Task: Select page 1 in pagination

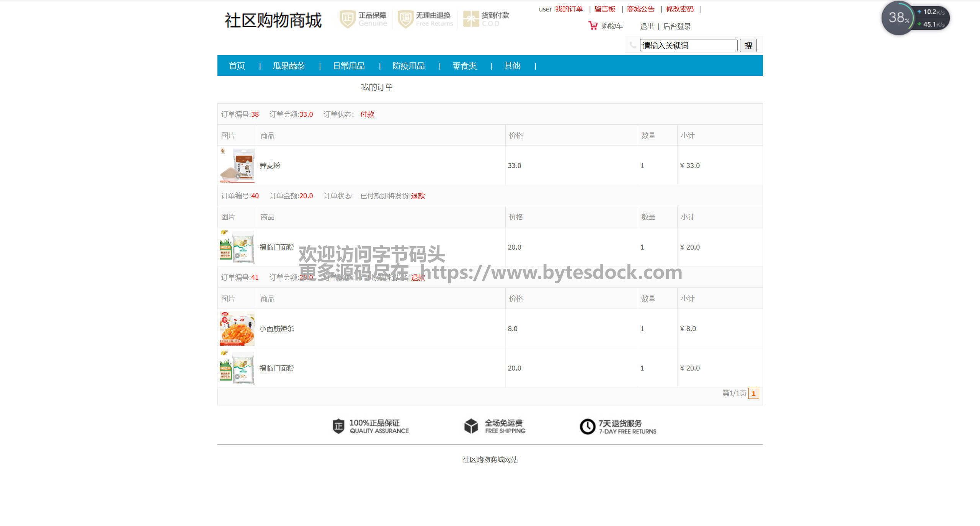Action: click(x=753, y=393)
